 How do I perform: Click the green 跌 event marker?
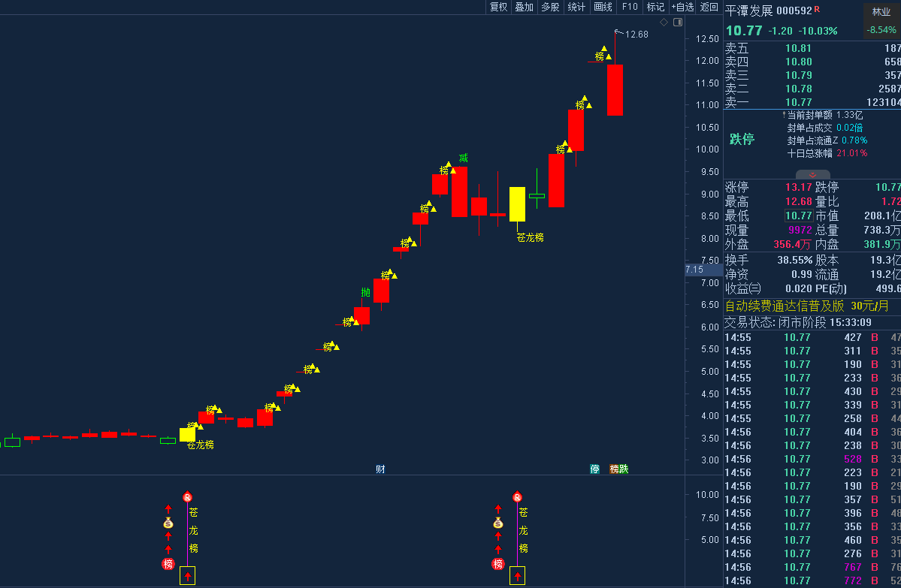click(624, 469)
